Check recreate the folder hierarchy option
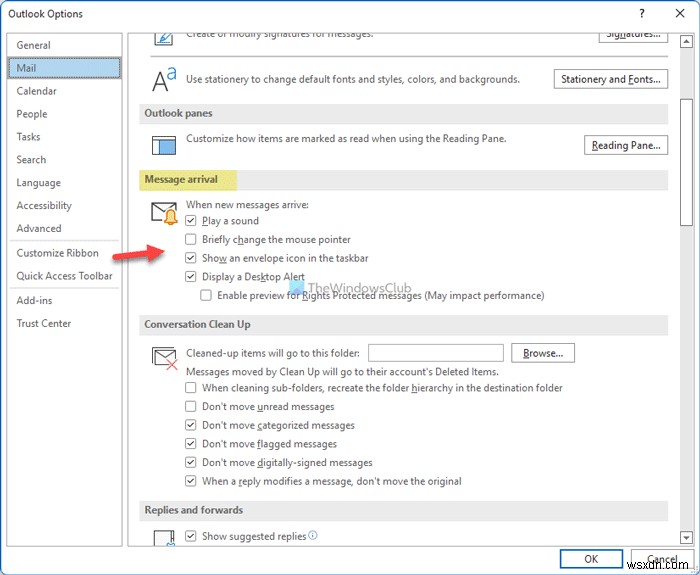Screen dimensions: 700x575 (x=191, y=388)
